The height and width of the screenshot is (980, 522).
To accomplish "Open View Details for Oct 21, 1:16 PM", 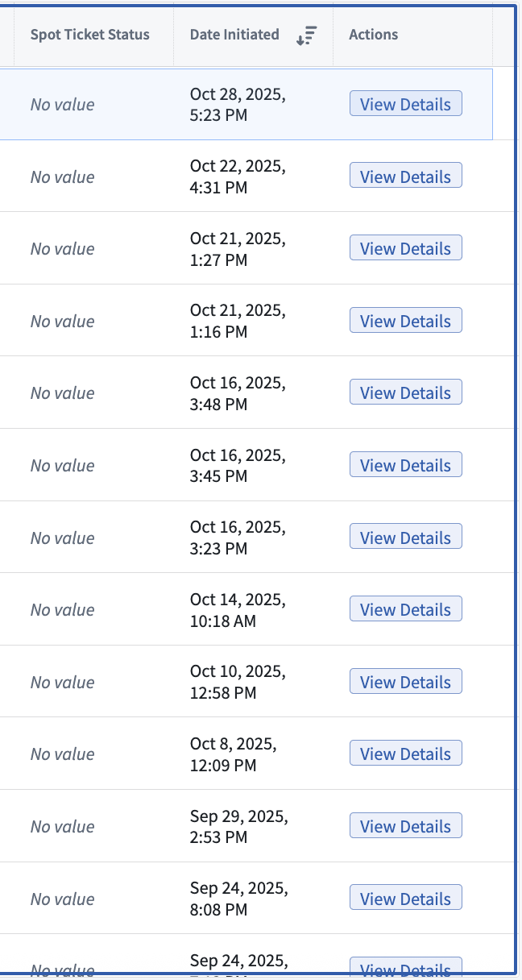I will tap(405, 321).
